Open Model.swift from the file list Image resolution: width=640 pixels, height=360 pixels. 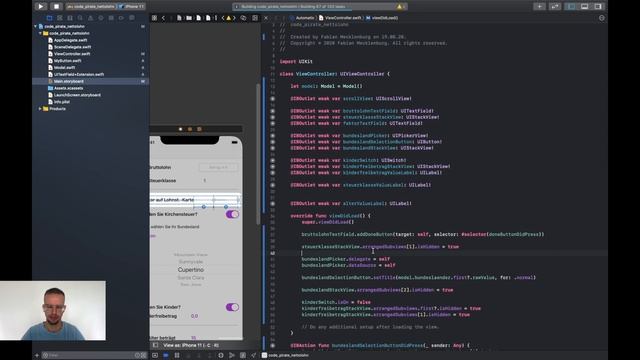[x=64, y=68]
